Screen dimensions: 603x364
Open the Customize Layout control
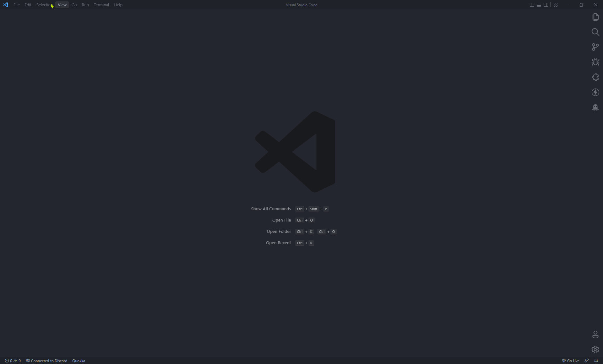tap(555, 4)
